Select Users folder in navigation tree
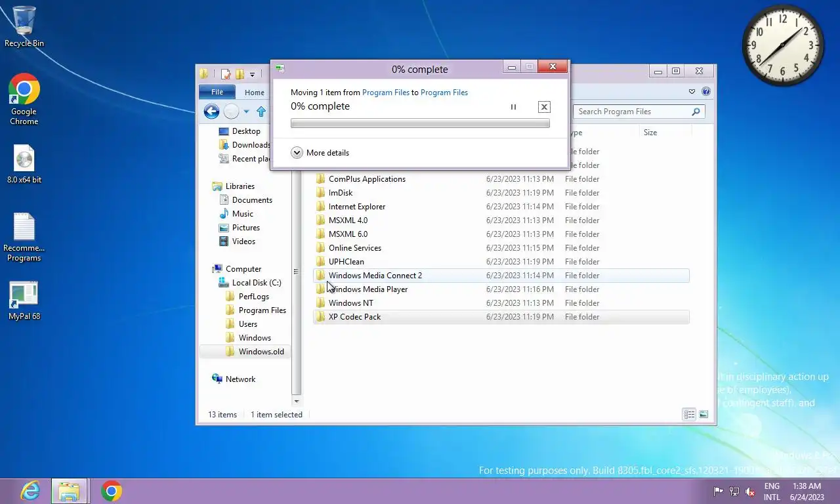This screenshot has height=504, width=840. (241, 324)
